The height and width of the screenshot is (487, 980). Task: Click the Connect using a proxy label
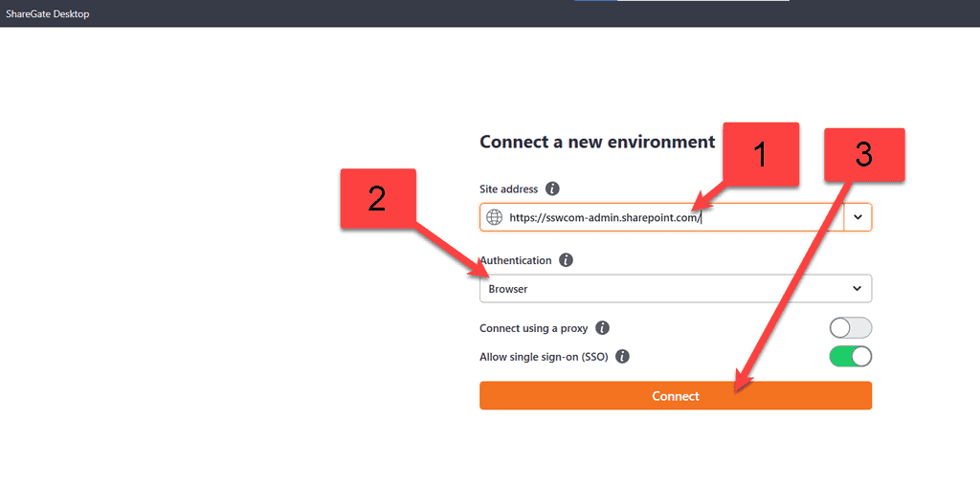533,328
